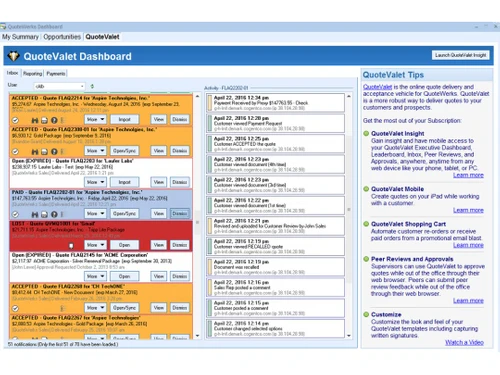
Task: Select the 12:25 pm Customer ACCEPTED the quote entry
Action: [276, 144]
